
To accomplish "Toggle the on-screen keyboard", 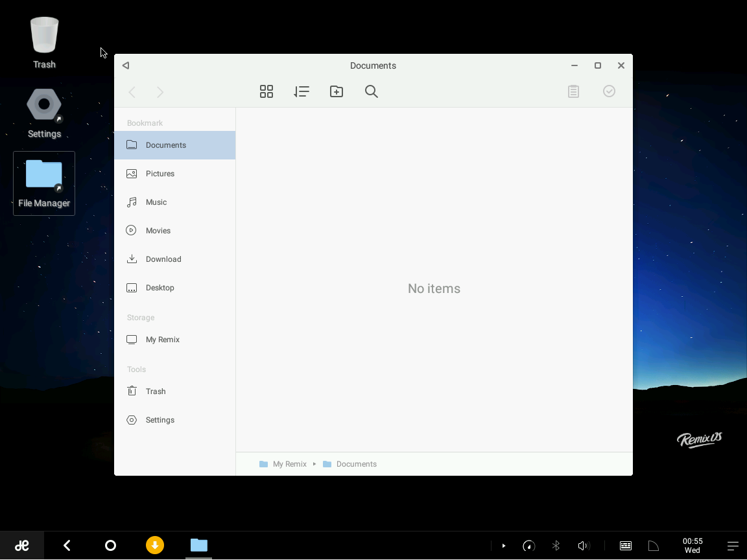I will (x=625, y=545).
